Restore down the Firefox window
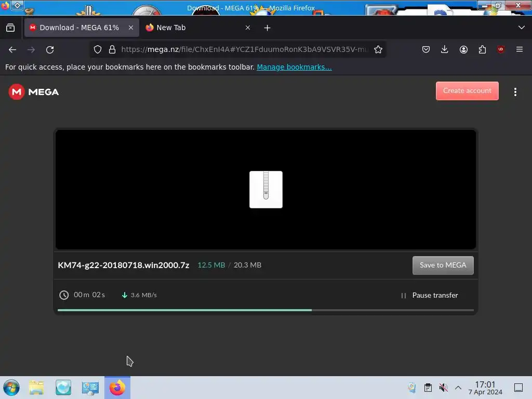Image resolution: width=532 pixels, height=399 pixels. (498, 5)
